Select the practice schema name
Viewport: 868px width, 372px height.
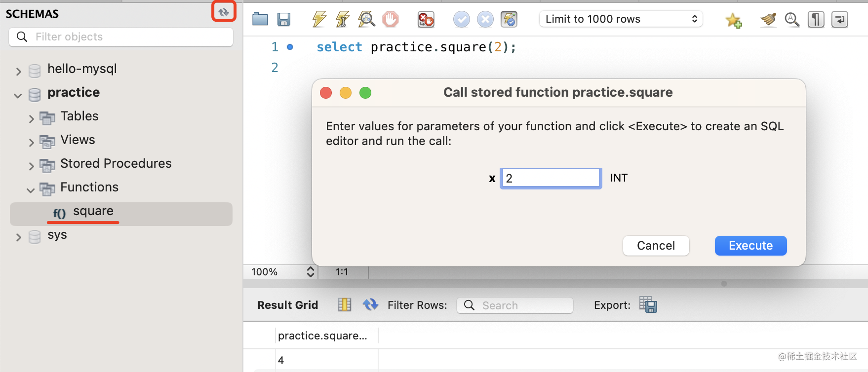[x=74, y=92]
